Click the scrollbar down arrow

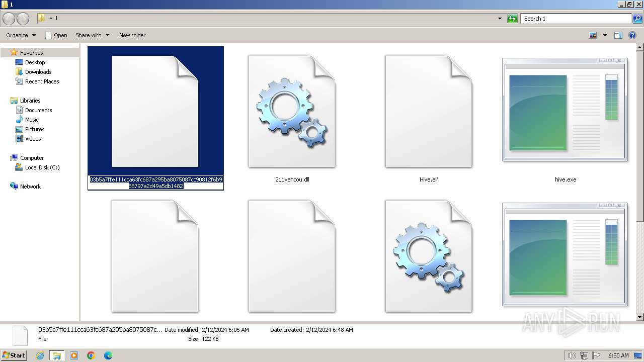640,317
